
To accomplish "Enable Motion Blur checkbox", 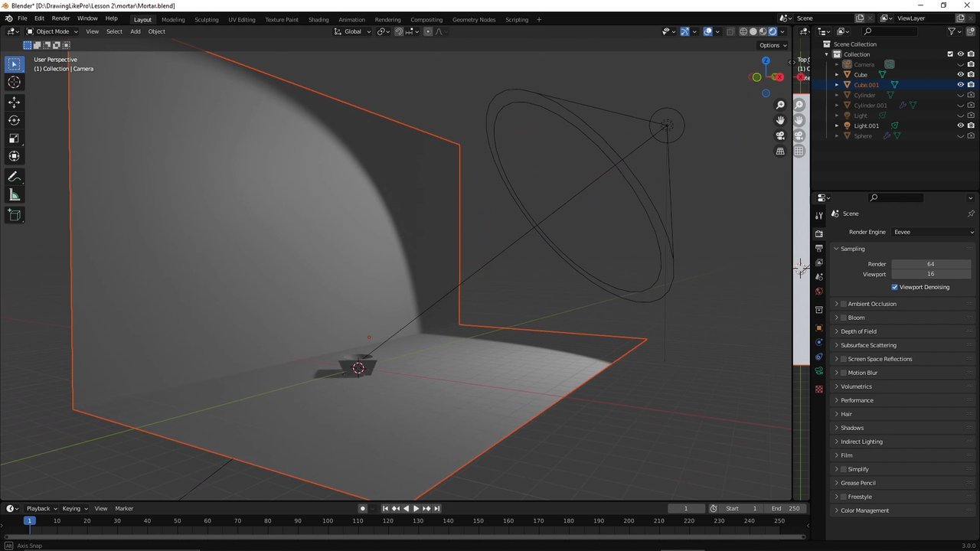I will 844,373.
